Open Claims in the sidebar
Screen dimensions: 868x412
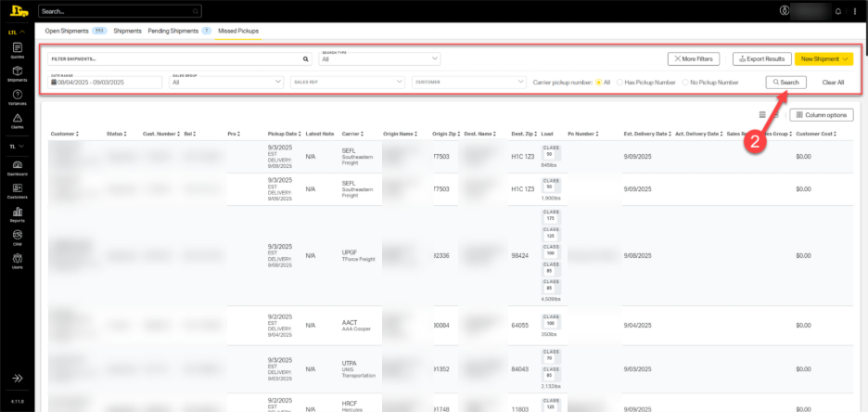pyautogui.click(x=18, y=121)
